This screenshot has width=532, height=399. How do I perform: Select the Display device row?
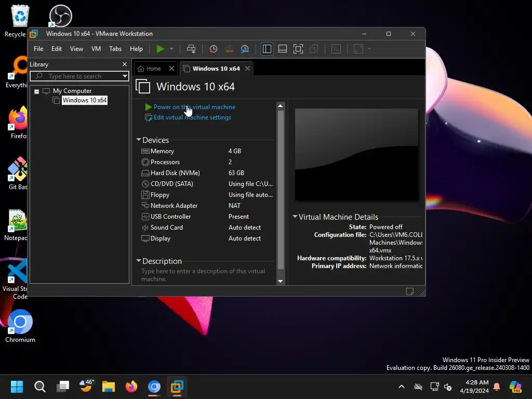pyautogui.click(x=207, y=238)
